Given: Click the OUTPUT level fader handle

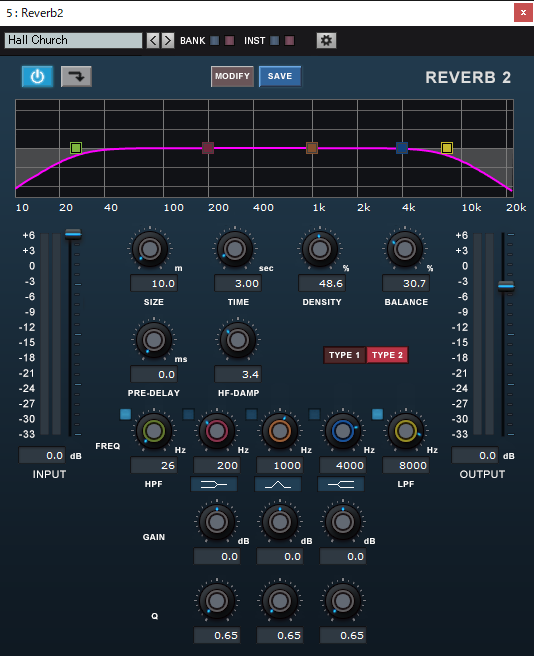Looking at the screenshot, I should (x=506, y=287).
